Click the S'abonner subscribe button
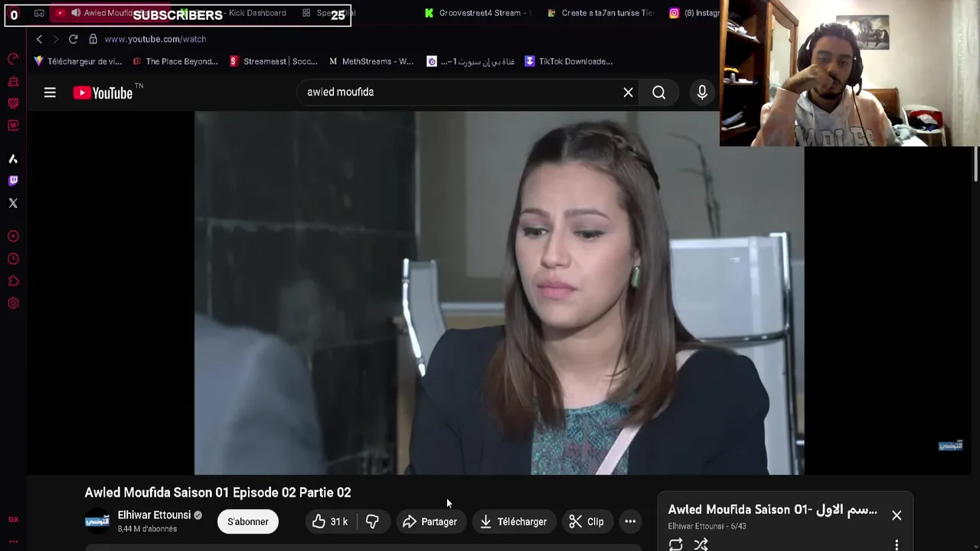980x551 pixels. (x=248, y=522)
